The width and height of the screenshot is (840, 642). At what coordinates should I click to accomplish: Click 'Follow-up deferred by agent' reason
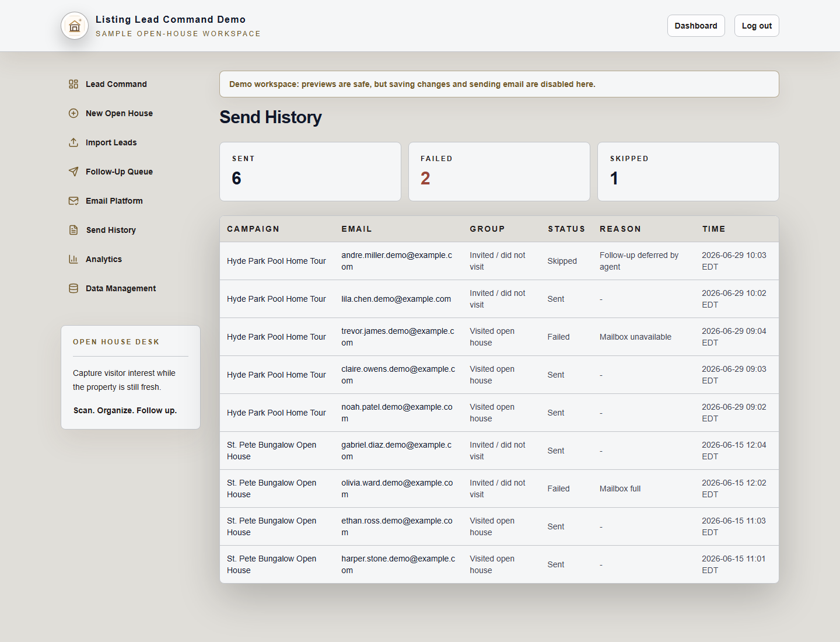[639, 261]
